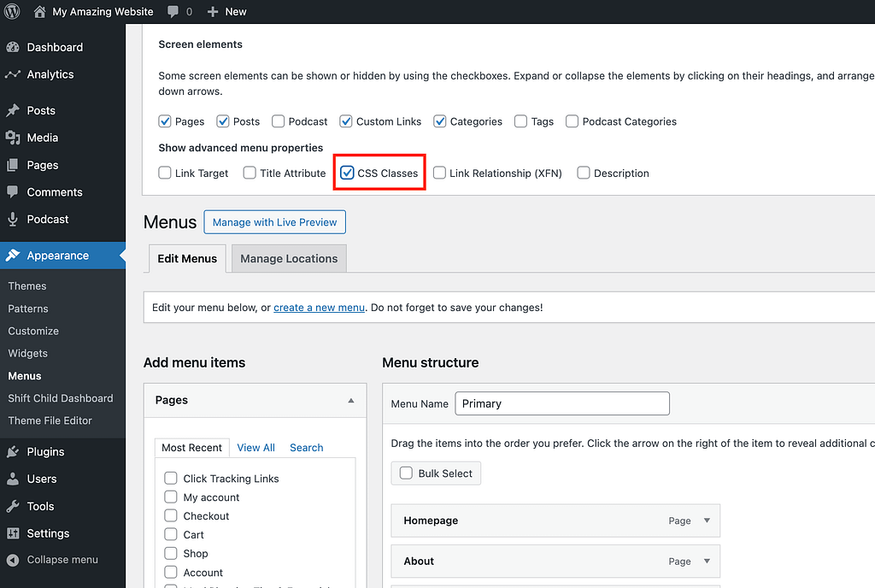Click the Comments speech bubble icon
The width and height of the screenshot is (875, 588).
click(15, 192)
